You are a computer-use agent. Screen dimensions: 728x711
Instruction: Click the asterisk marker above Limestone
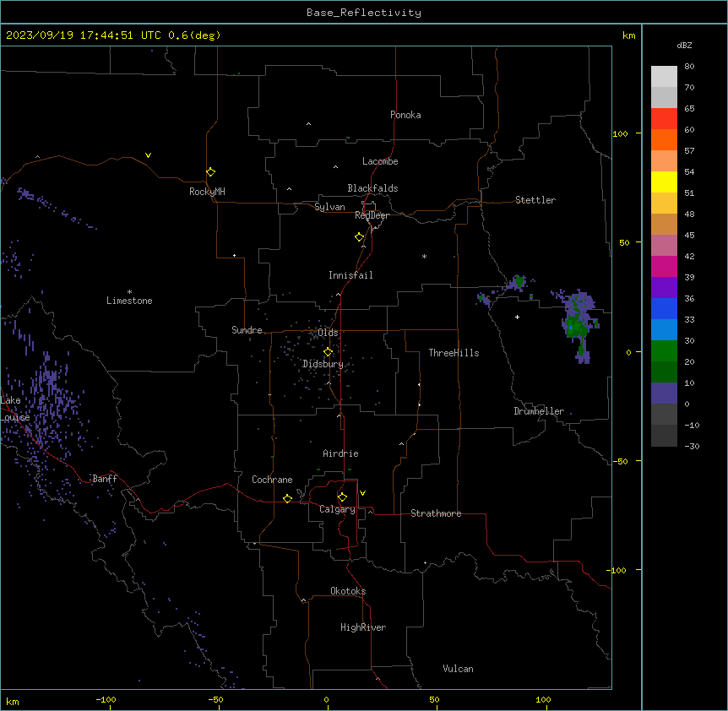pyautogui.click(x=129, y=292)
